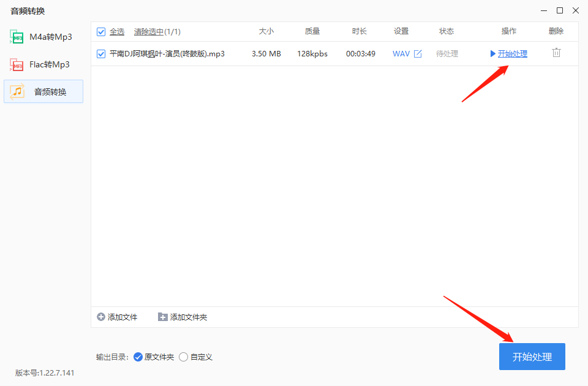This screenshot has height=386, width=588.
Task: Click the 操作 column header
Action: click(508, 31)
